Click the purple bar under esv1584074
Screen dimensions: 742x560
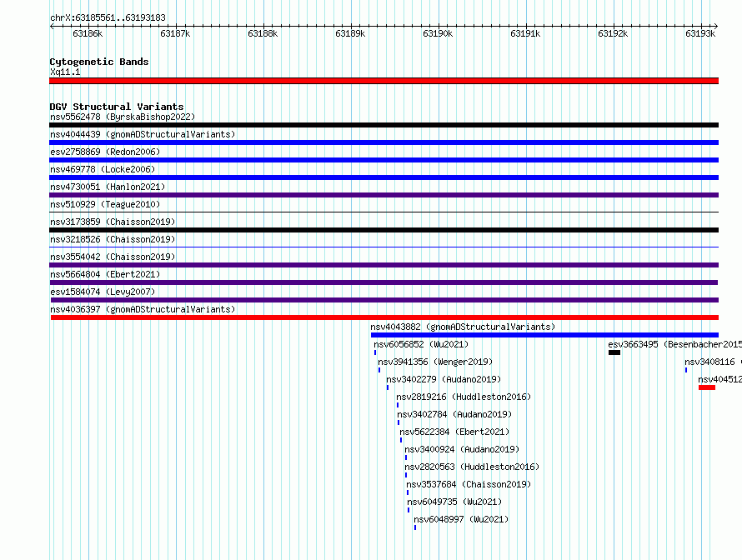tap(384, 300)
